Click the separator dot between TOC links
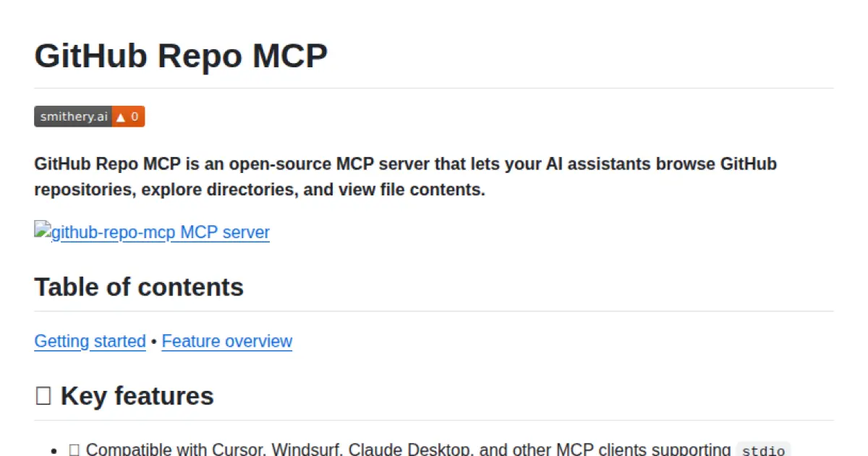868x456 pixels. pos(153,341)
